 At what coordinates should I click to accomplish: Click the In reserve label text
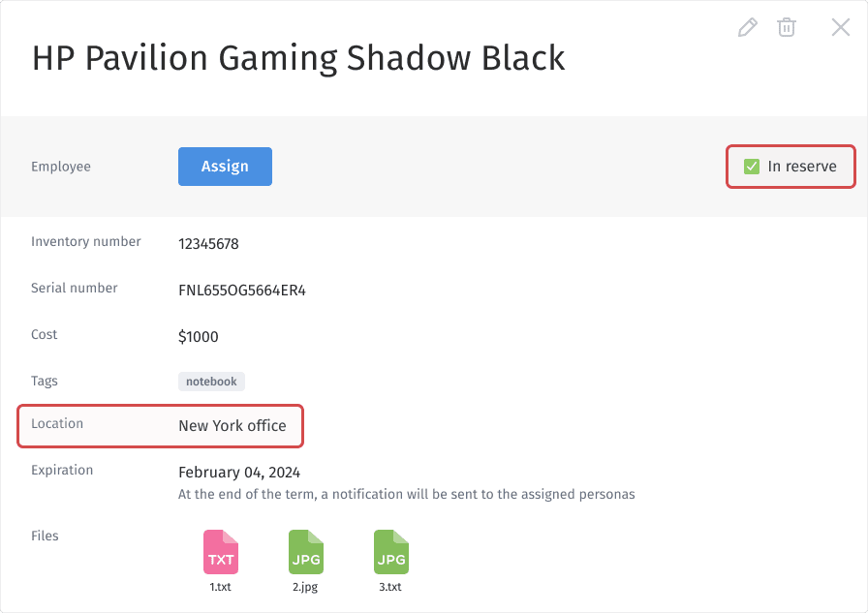pos(802,167)
